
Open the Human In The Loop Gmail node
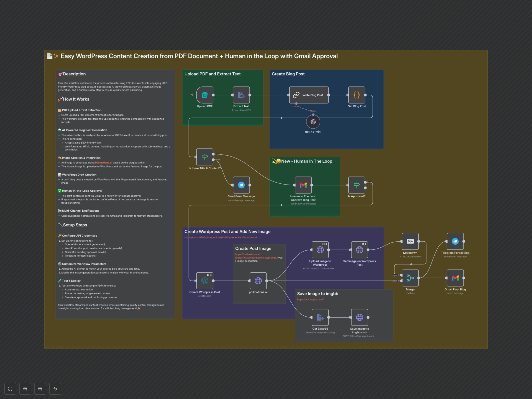(303, 185)
